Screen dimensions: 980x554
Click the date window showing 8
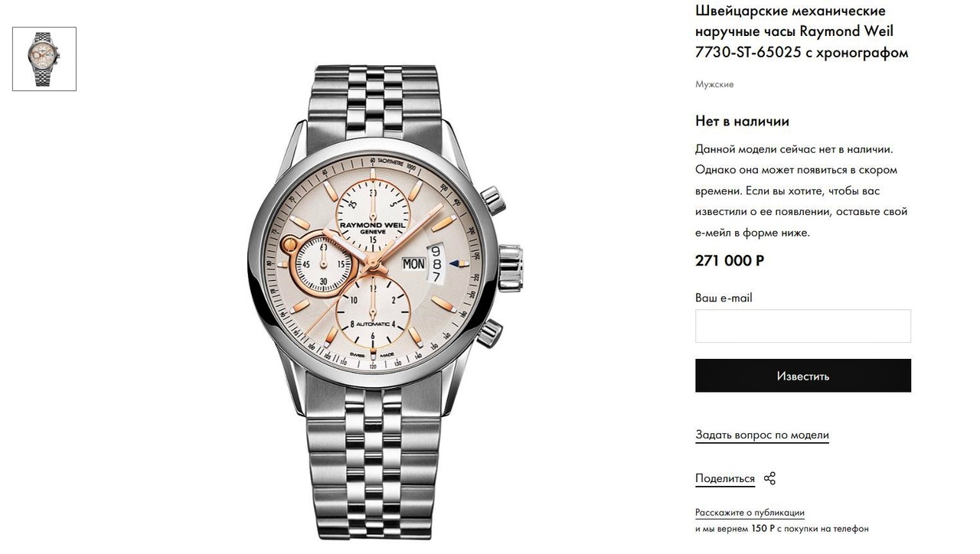pyautogui.click(x=436, y=263)
